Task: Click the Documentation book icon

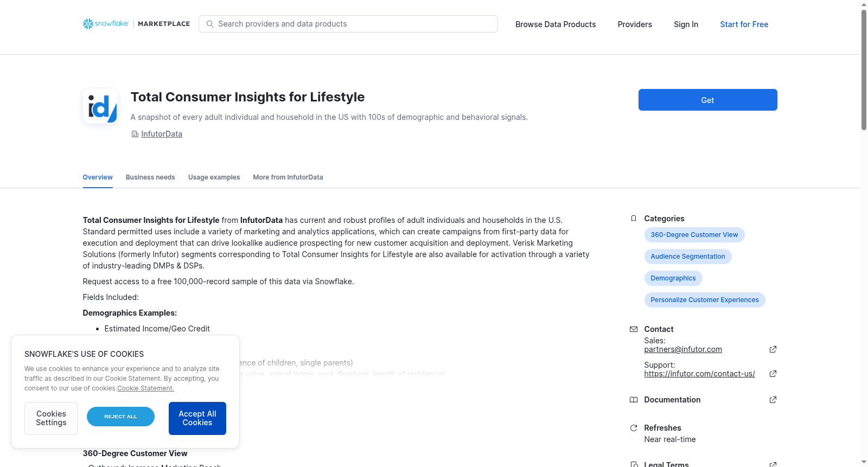Action: [634, 400]
